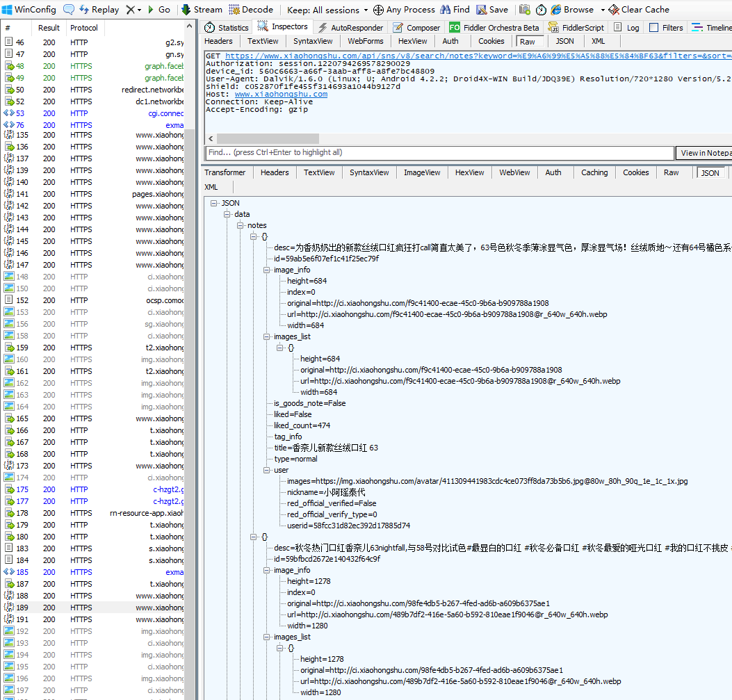Switch to the Inspectors tab
This screenshot has height=700, width=732.
coord(282,26)
